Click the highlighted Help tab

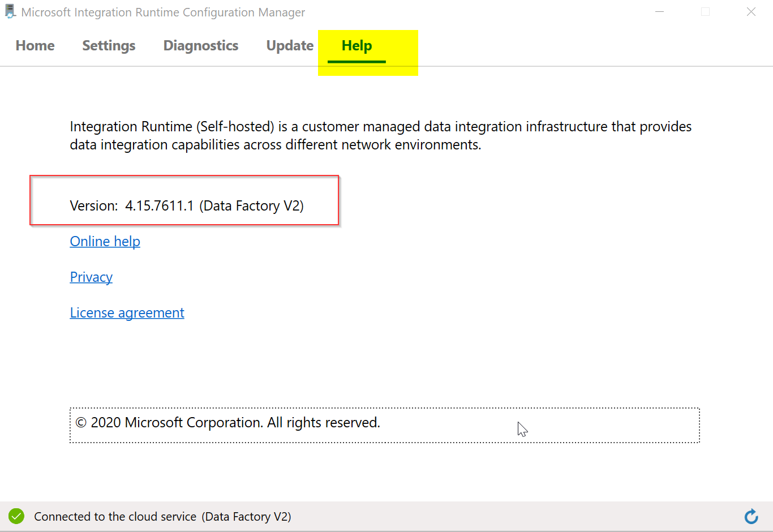click(x=357, y=46)
